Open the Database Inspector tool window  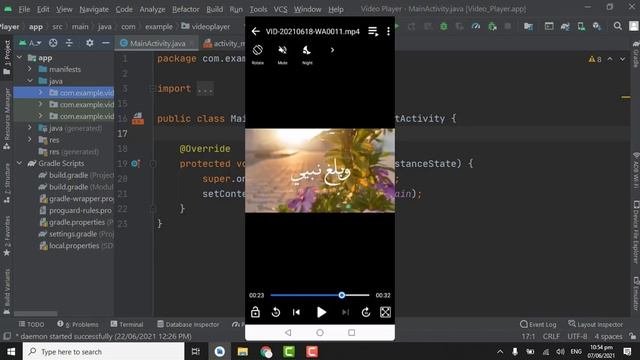pyautogui.click(x=188, y=324)
